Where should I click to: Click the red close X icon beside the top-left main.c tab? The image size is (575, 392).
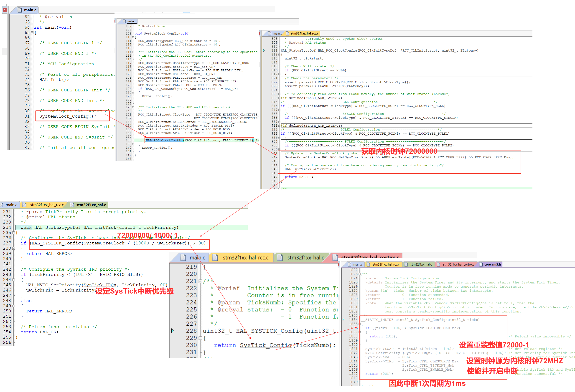[5, 10]
